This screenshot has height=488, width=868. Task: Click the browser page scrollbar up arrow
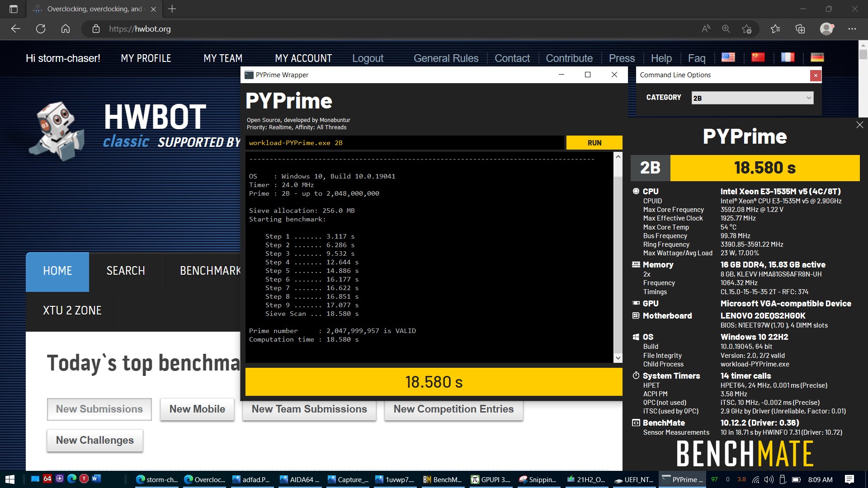863,45
